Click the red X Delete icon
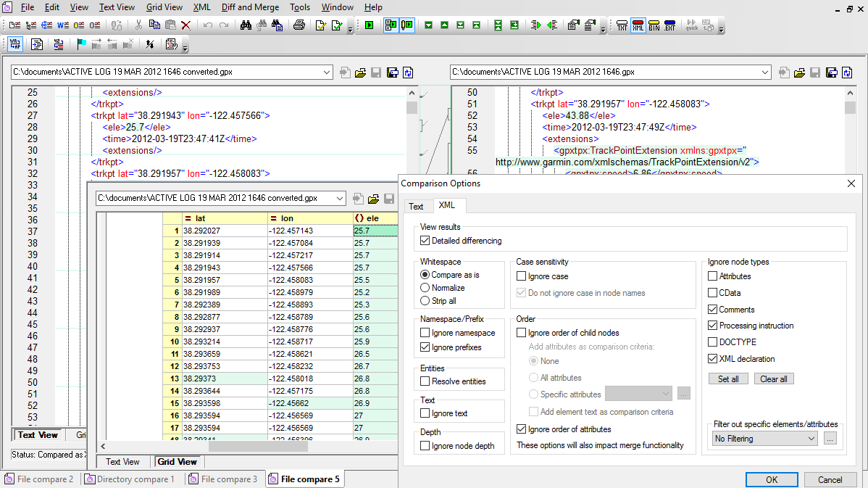Screen dimensions: 868x488 186,25
